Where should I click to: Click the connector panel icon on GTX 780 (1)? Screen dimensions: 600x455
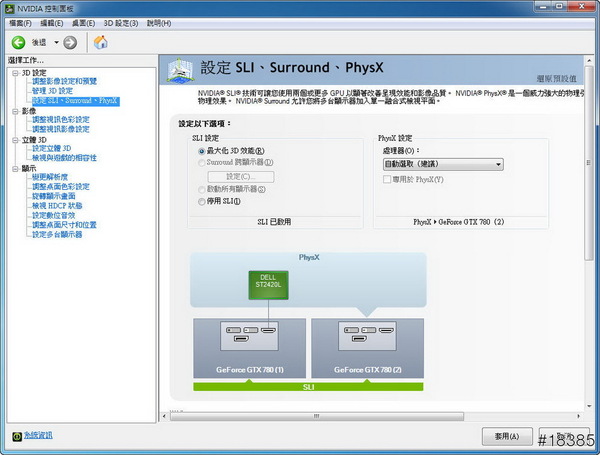pos(249,336)
